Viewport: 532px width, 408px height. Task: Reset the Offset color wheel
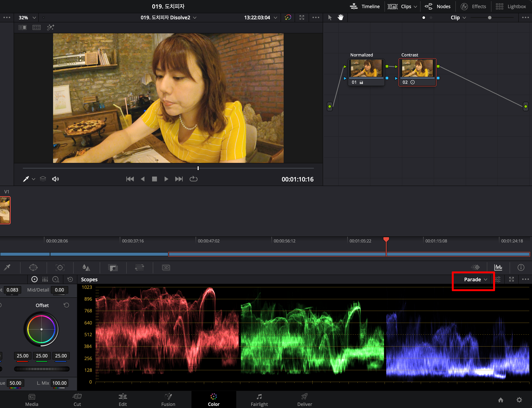tap(66, 305)
